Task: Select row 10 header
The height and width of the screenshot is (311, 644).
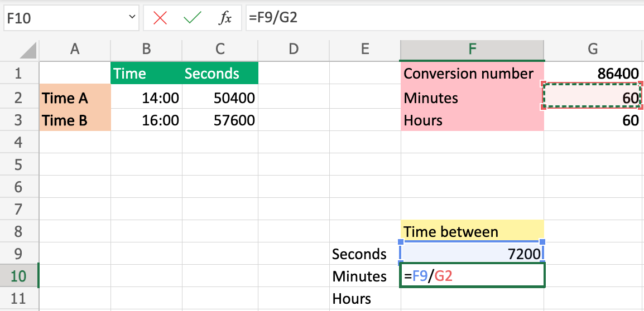Action: pos(19,276)
